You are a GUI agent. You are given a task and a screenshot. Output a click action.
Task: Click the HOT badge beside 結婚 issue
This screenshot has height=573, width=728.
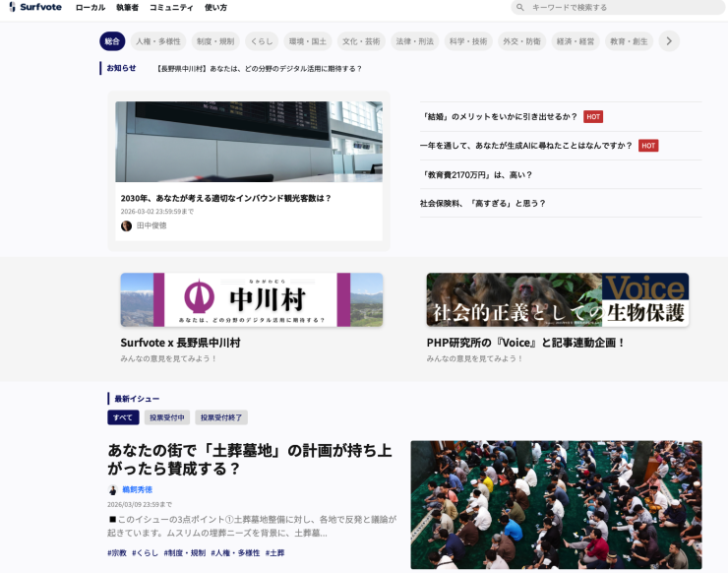click(x=593, y=116)
